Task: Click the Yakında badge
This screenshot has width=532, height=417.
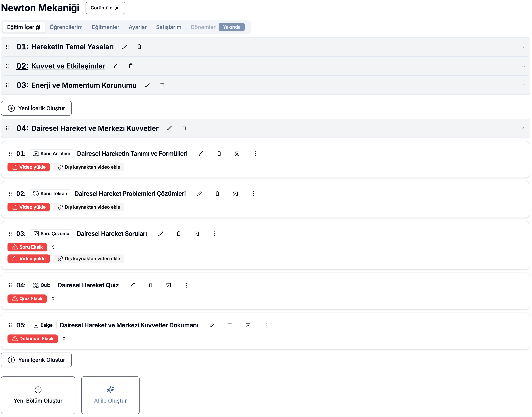Action: coord(231,27)
